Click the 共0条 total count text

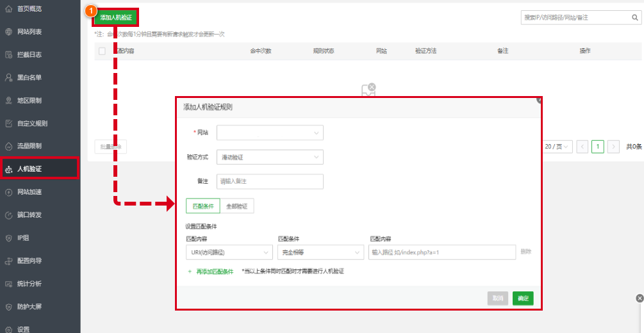click(x=634, y=147)
